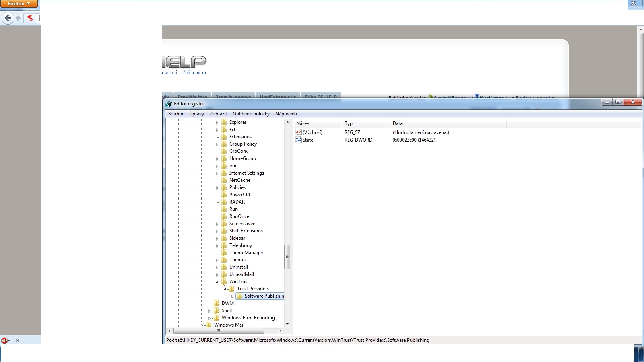This screenshot has height=362, width=644.
Task: Select the ime registry key
Action: click(233, 166)
